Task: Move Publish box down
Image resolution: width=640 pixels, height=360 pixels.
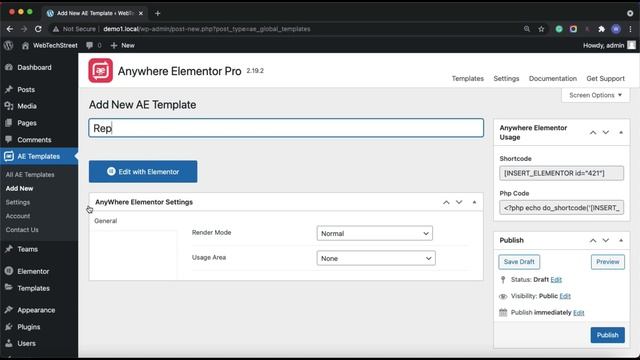Action: tap(606, 240)
